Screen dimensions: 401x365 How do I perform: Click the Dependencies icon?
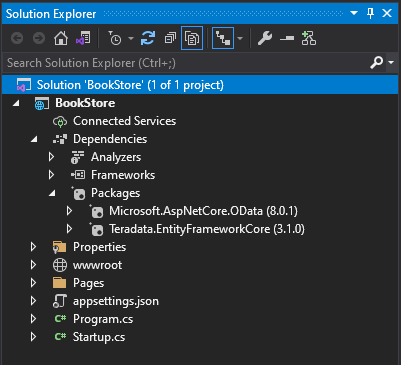point(60,139)
